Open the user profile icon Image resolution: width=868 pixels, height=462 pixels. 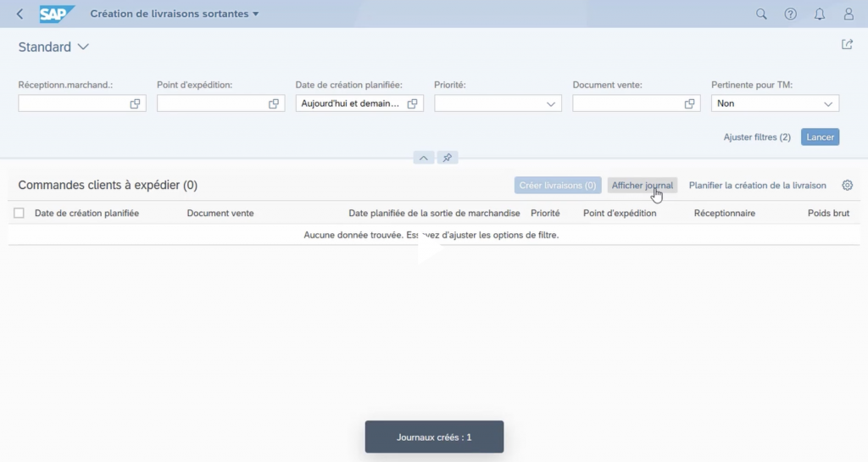point(849,14)
